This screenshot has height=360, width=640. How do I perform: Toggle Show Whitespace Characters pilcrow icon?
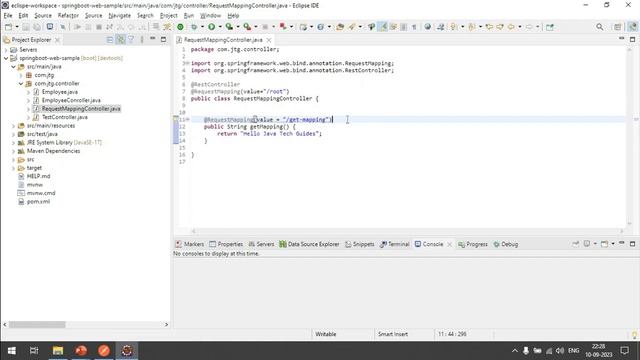[414, 27]
